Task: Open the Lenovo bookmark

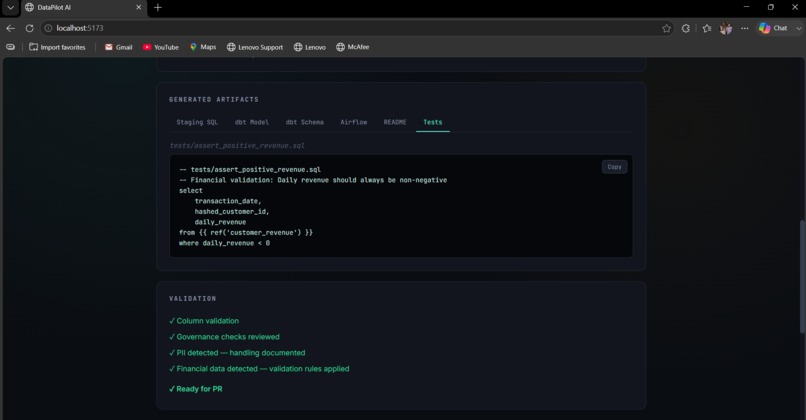Action: pos(309,47)
